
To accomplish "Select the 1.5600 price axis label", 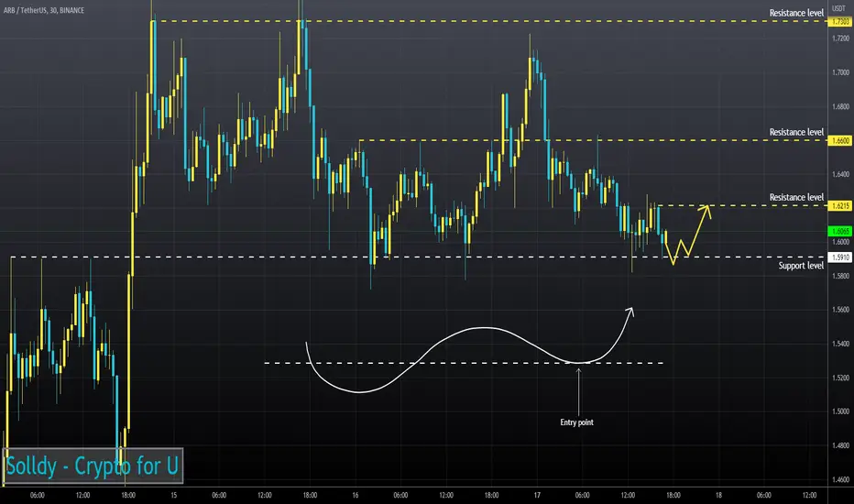I will tap(840, 310).
